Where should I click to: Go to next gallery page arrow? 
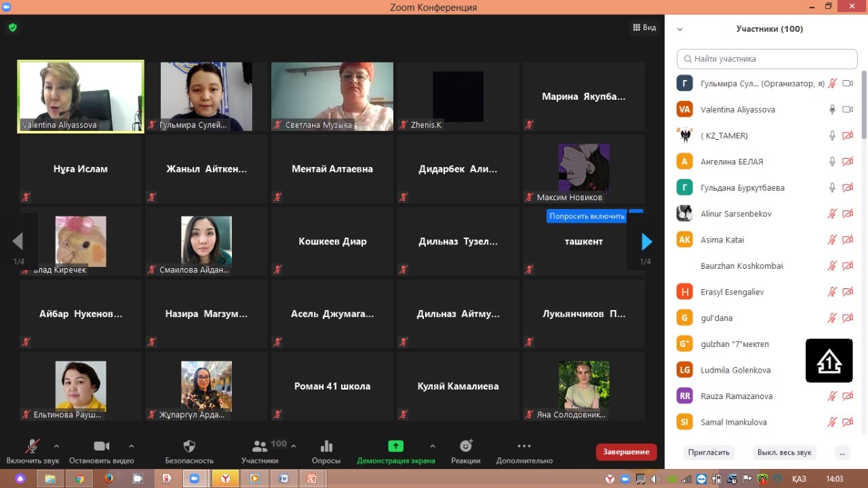[x=646, y=242]
